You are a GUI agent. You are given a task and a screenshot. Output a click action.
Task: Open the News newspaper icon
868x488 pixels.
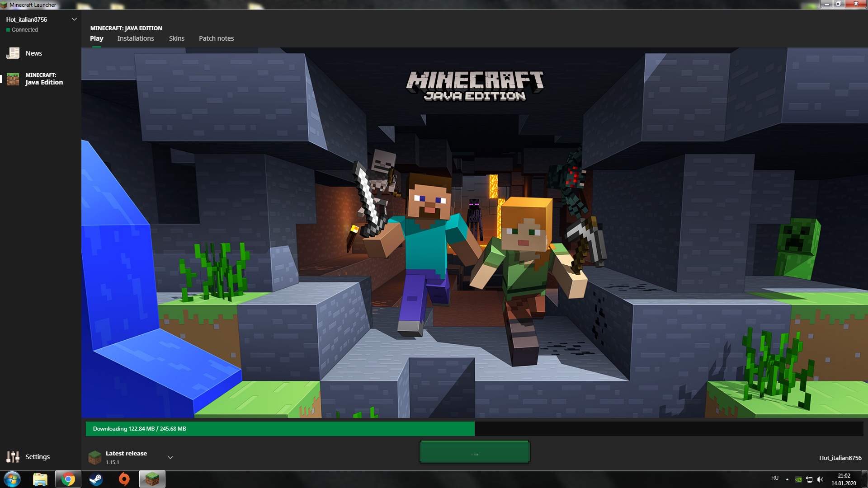point(13,53)
